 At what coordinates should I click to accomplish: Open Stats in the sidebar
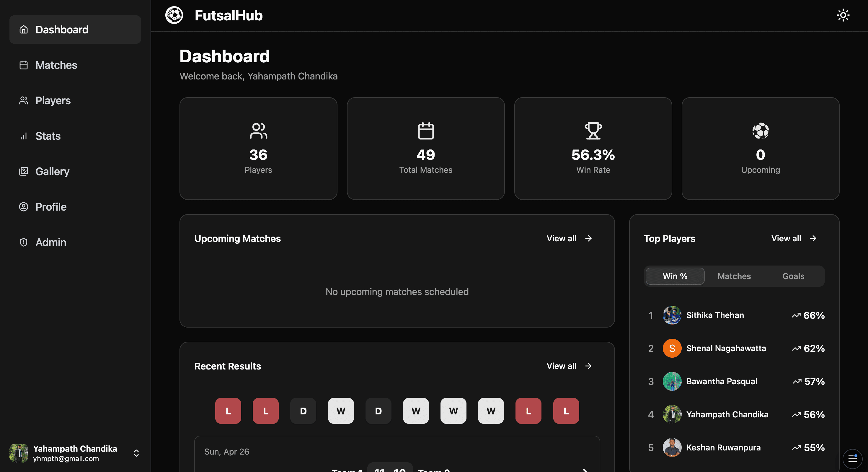75,136
